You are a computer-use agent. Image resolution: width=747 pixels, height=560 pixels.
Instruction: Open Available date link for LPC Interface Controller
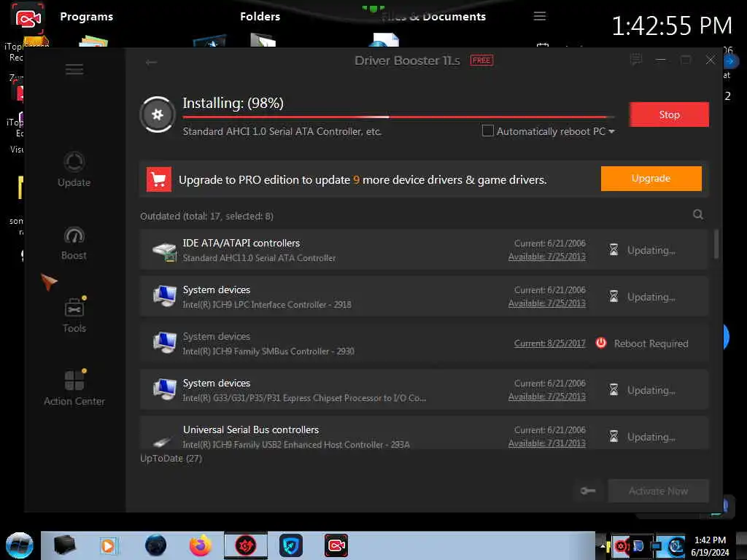pos(546,303)
